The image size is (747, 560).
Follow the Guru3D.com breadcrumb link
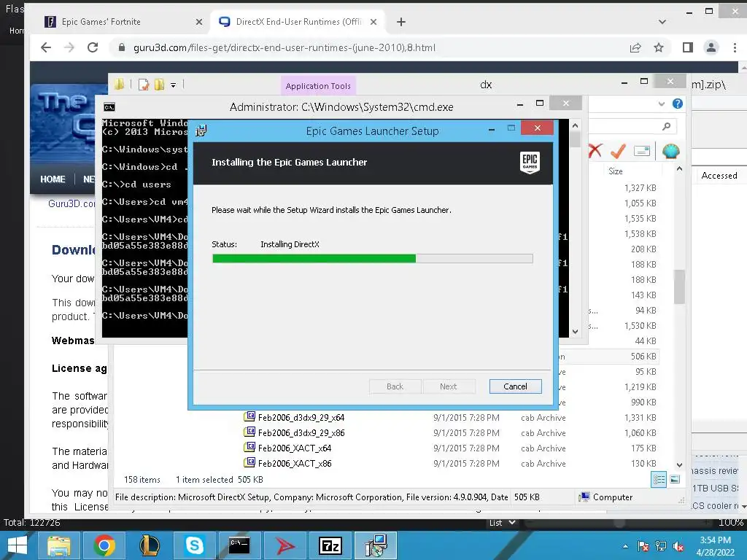coord(71,203)
